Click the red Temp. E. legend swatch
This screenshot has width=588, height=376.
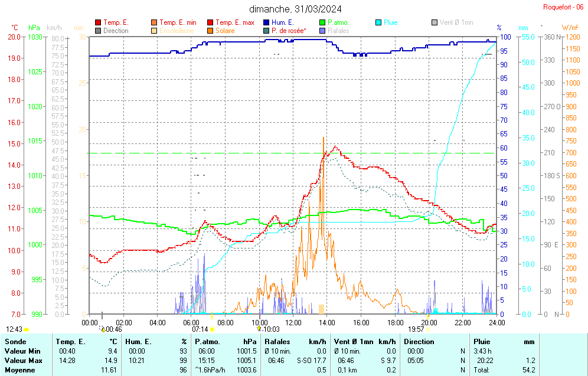(x=98, y=22)
